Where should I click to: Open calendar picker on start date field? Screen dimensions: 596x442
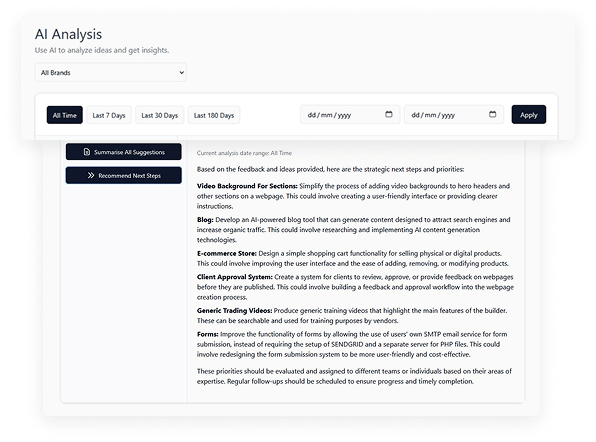point(388,114)
